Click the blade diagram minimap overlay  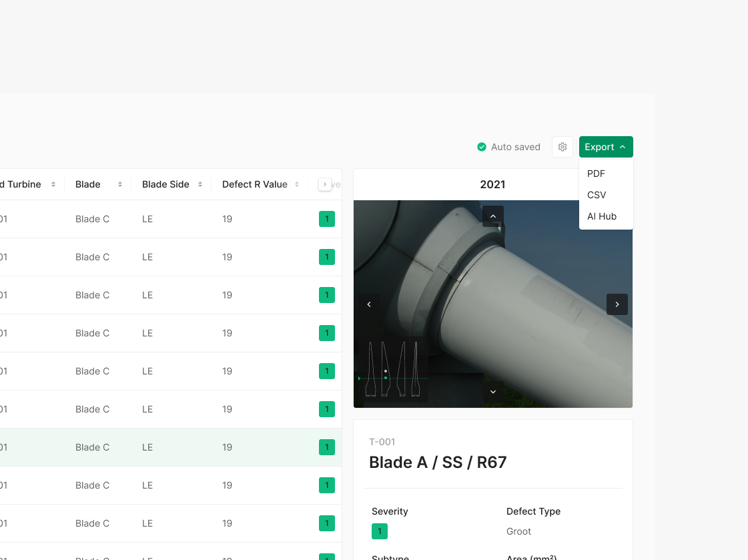393,369
